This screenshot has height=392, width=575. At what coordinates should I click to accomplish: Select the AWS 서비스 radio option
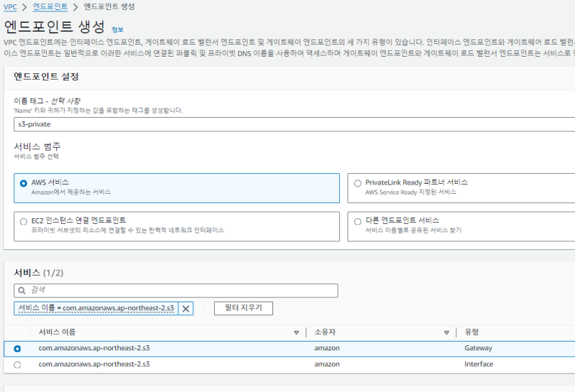point(24,183)
